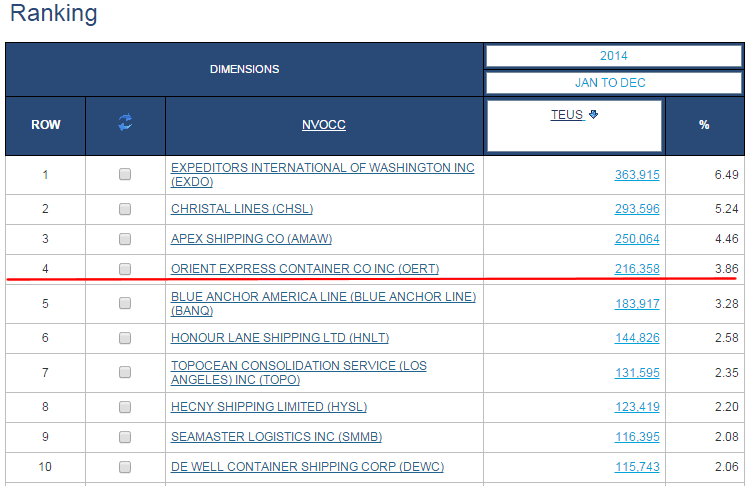Open Blue Anchor America Line link
This screenshot has width=746, height=486.
pyautogui.click(x=324, y=303)
